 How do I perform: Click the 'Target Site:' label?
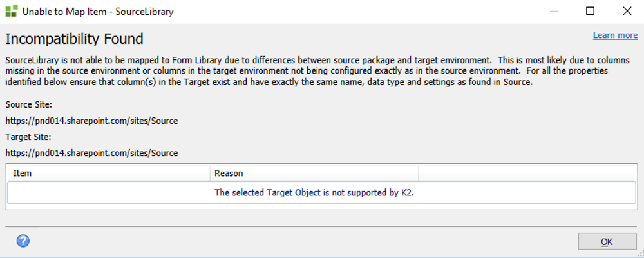pyautogui.click(x=28, y=137)
